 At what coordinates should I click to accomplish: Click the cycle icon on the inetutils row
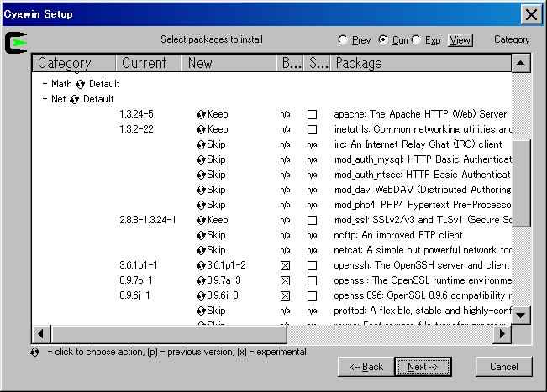tap(201, 129)
